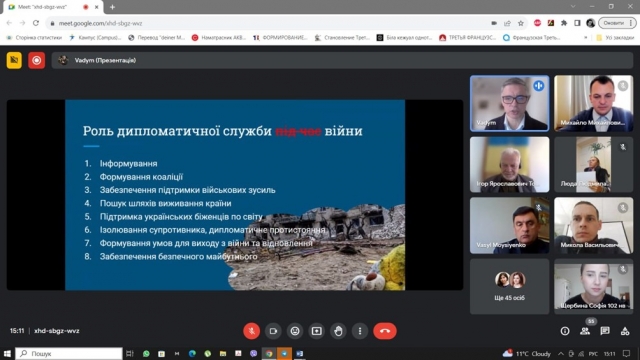Show hidden system tray icons
This screenshot has height=360, width=640.
pyautogui.click(x=561, y=353)
